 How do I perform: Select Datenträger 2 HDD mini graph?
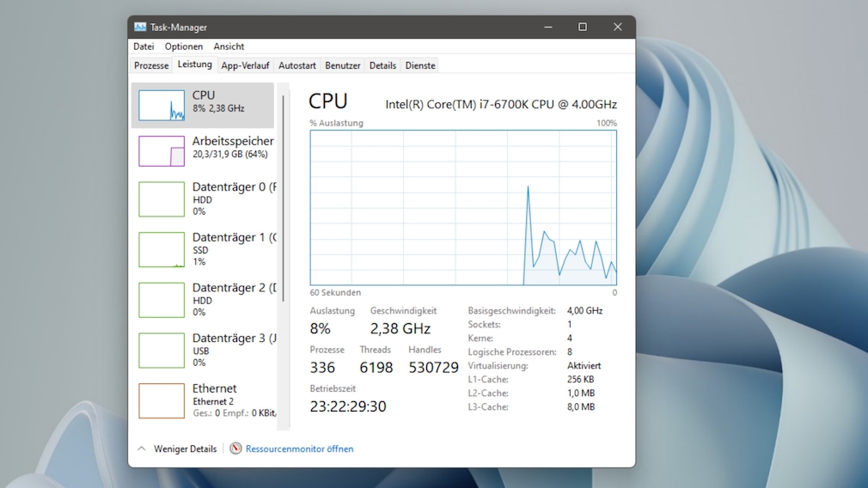pyautogui.click(x=162, y=301)
